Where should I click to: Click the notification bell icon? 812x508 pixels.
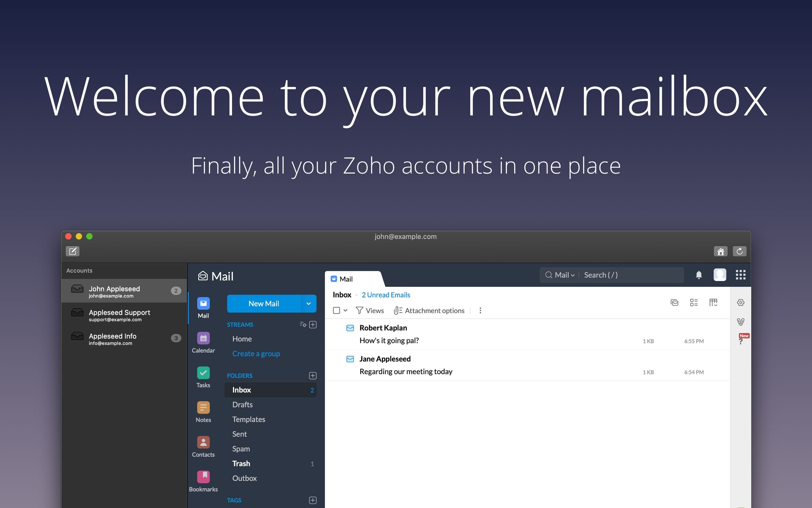[699, 274]
